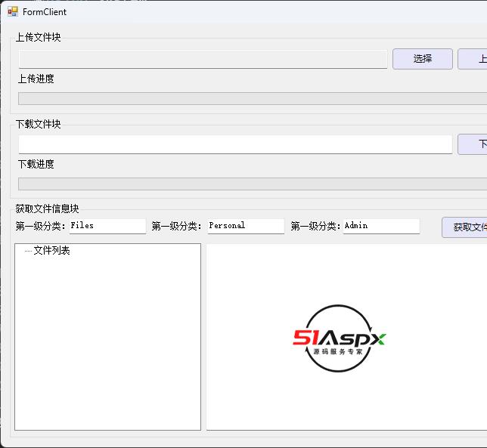The height and width of the screenshot is (448, 487).
Task: Click the 获取文件 button
Action: (464, 227)
